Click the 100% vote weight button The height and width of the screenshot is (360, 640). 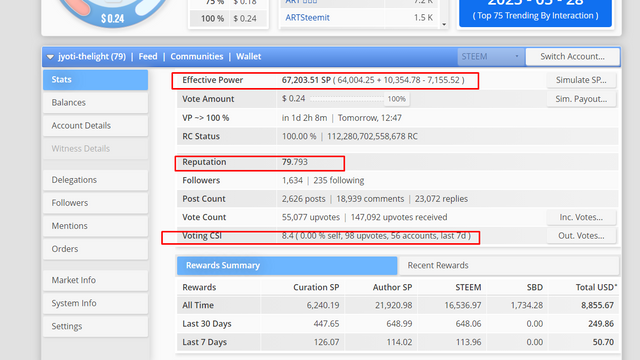point(396,99)
